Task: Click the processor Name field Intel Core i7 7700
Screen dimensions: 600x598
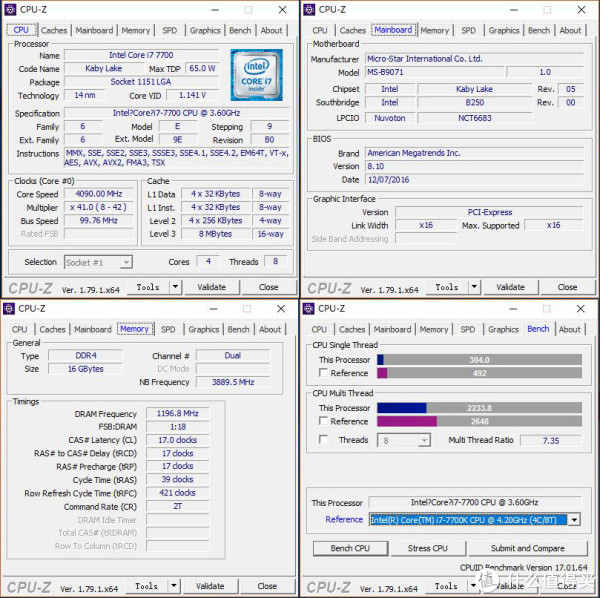Action: click(141, 55)
